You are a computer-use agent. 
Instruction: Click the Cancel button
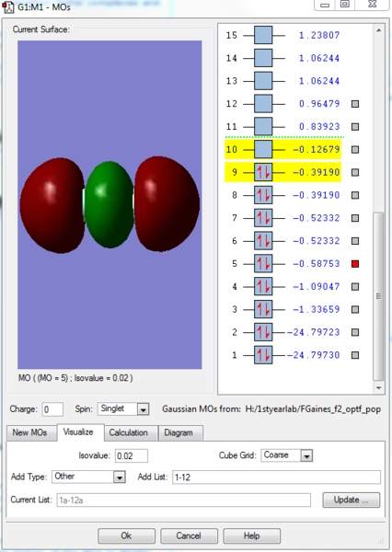click(x=189, y=535)
